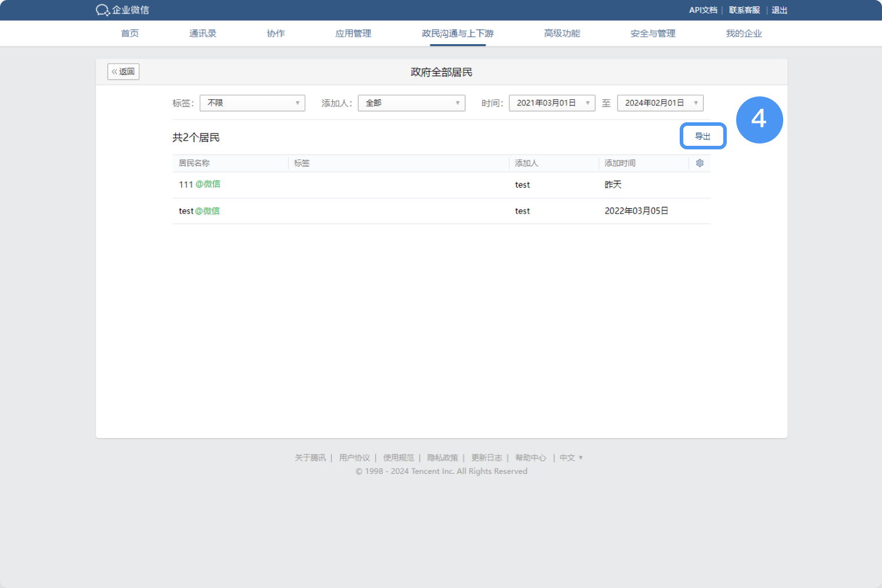Click the 联系客服 link
The height and width of the screenshot is (588, 882).
(x=744, y=10)
